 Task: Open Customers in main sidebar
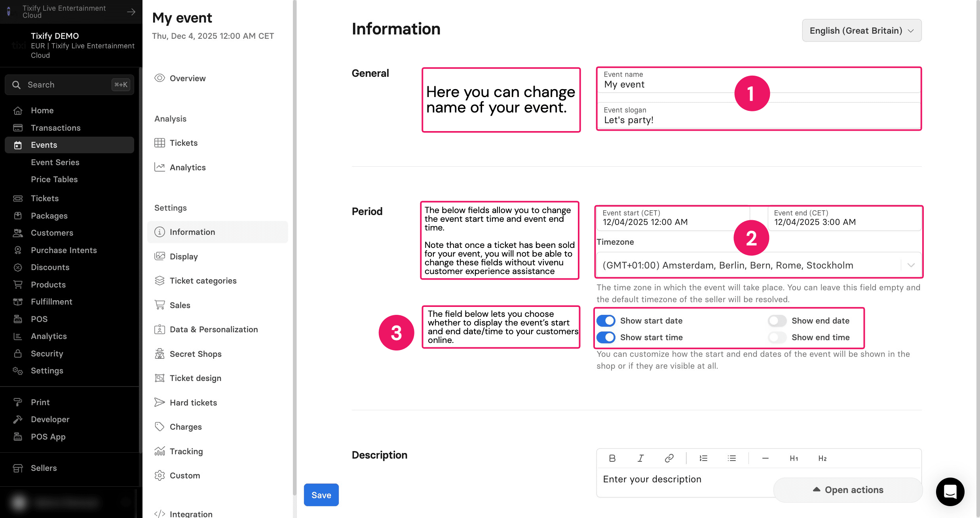tap(69, 233)
